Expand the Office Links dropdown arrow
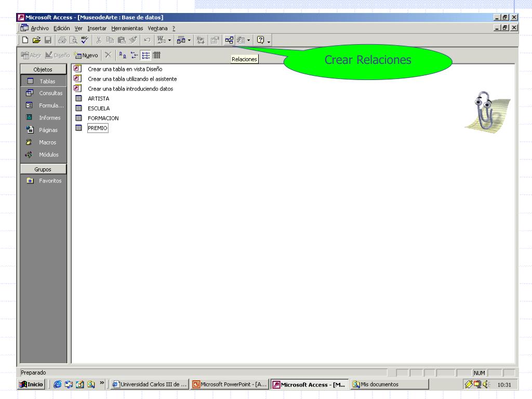Image resolution: width=532 pixels, height=399 pixels. (169, 40)
